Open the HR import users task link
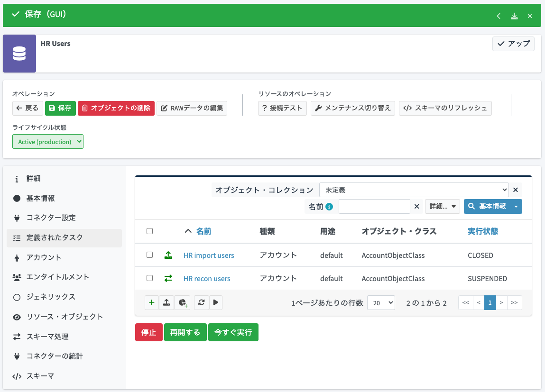 tap(209, 255)
